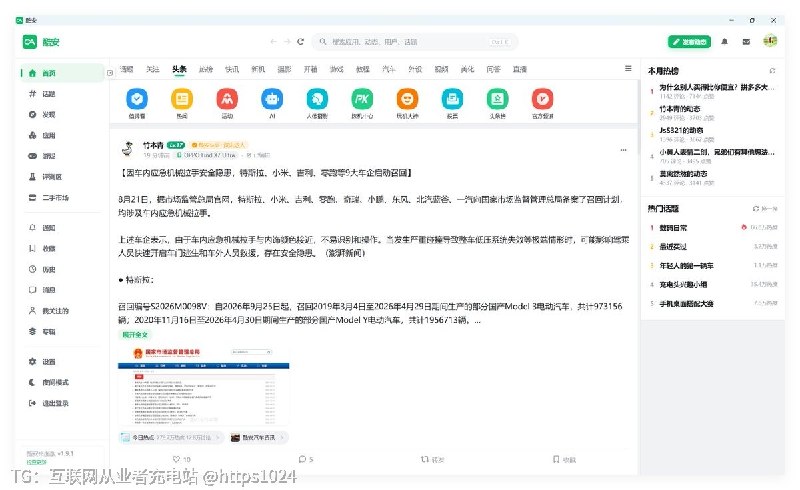Open the 游戏 gamepad sidebar item
This screenshot has height=490, width=800.
[x=60, y=156]
